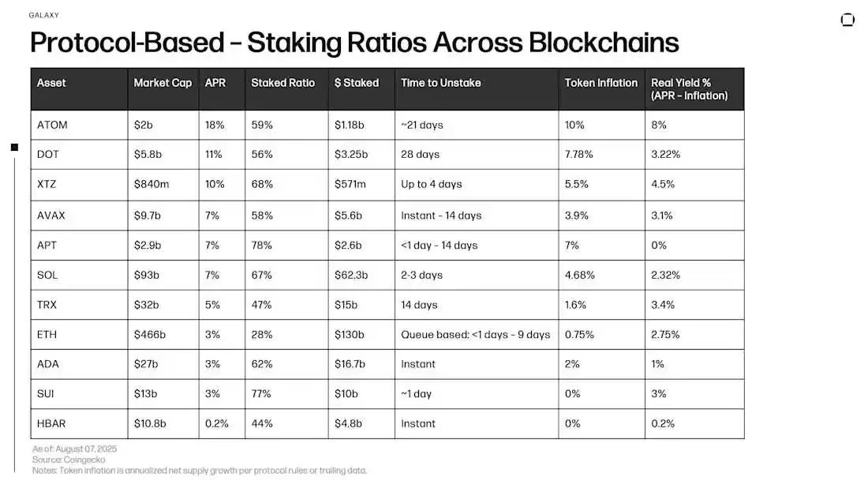Select the Asset column header

pyautogui.click(x=51, y=83)
